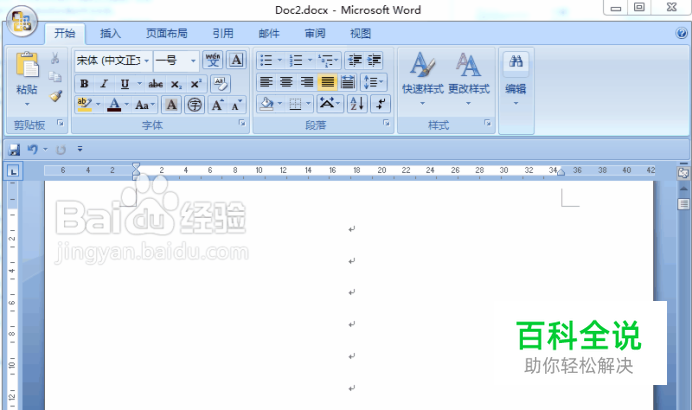Viewport: 692px width, 410px height.
Task: Open the 页面布局 tab
Action: click(167, 34)
